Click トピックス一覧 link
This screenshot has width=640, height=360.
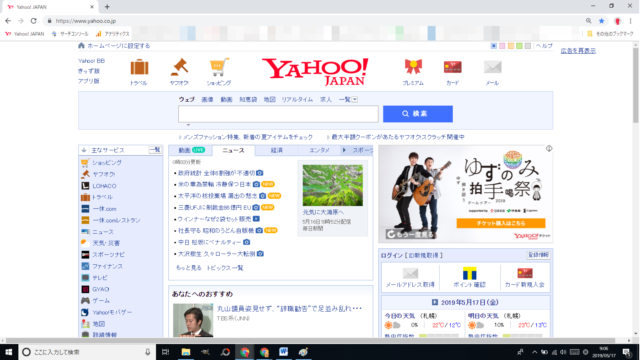(x=224, y=268)
